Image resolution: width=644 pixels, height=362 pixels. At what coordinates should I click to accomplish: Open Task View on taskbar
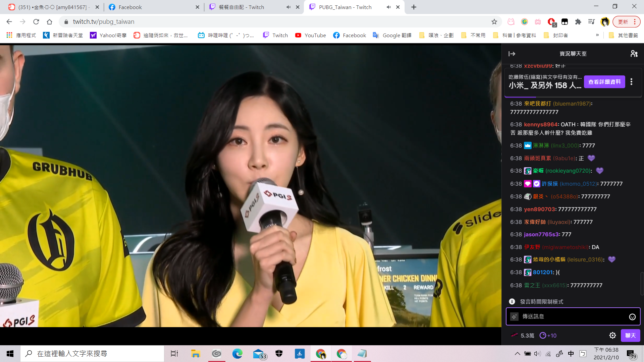174,354
